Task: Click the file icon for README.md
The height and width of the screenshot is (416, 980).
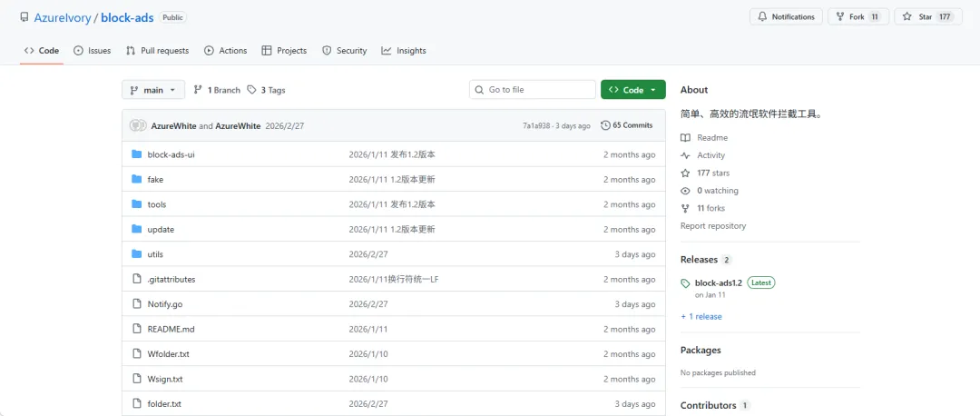Action: point(137,329)
